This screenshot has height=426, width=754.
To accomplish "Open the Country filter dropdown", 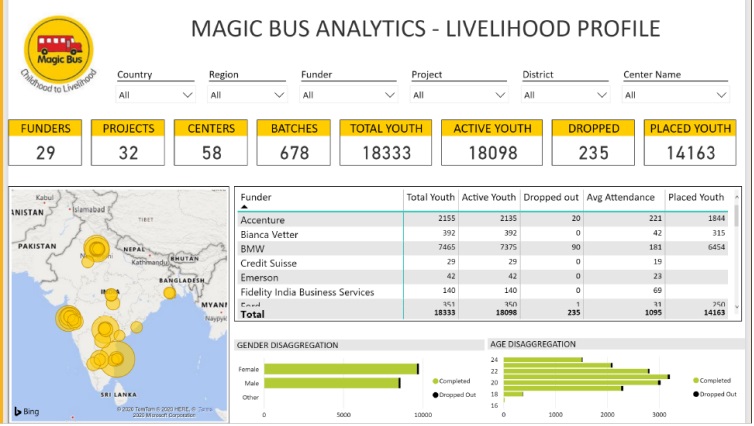I will click(x=155, y=95).
